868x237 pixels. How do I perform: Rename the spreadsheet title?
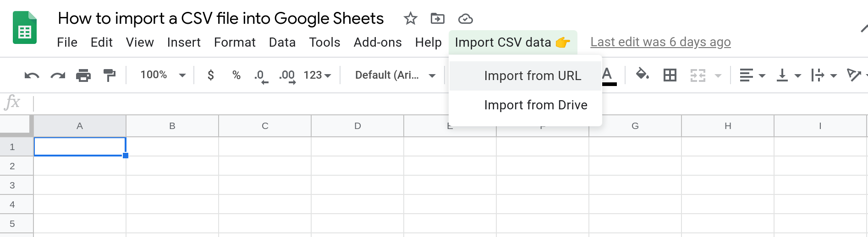(x=221, y=18)
